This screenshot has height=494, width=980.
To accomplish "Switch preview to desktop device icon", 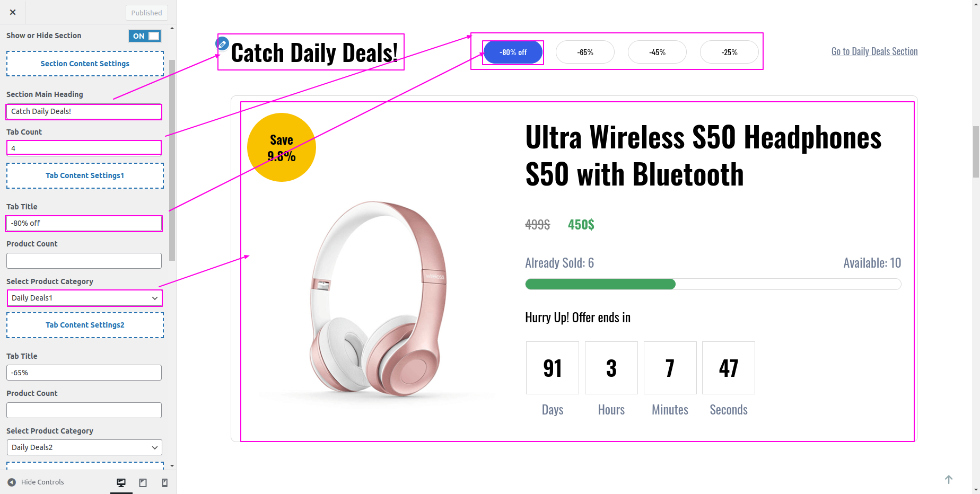I will click(x=121, y=482).
